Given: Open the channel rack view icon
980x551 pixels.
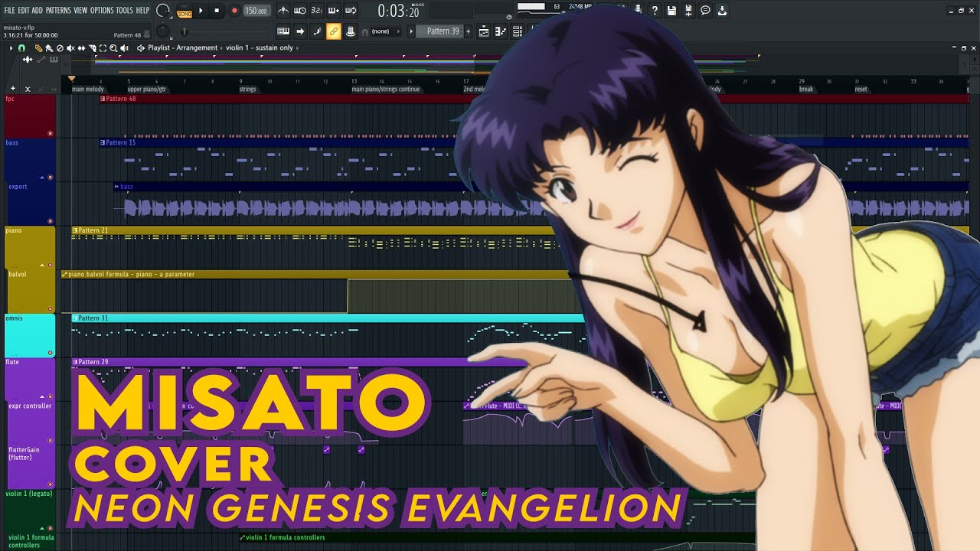Looking at the screenshot, I should tap(517, 31).
